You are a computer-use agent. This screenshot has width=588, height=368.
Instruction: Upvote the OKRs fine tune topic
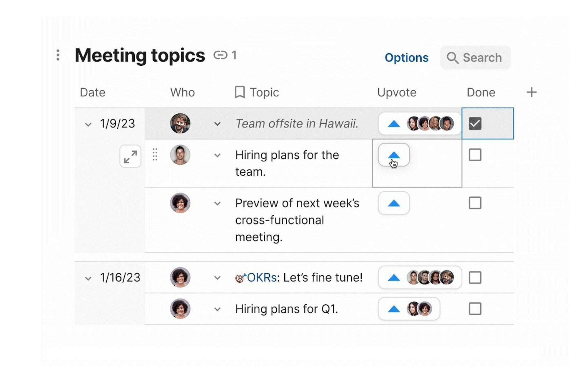pyautogui.click(x=394, y=278)
